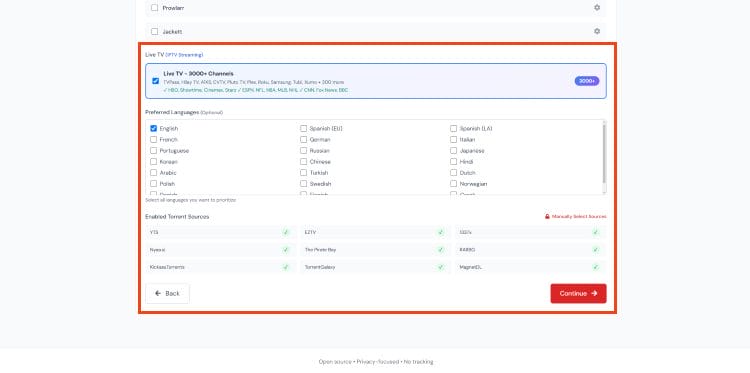750x373 pixels.
Task: Open Prowlarr settings gear icon
Action: coord(597,8)
